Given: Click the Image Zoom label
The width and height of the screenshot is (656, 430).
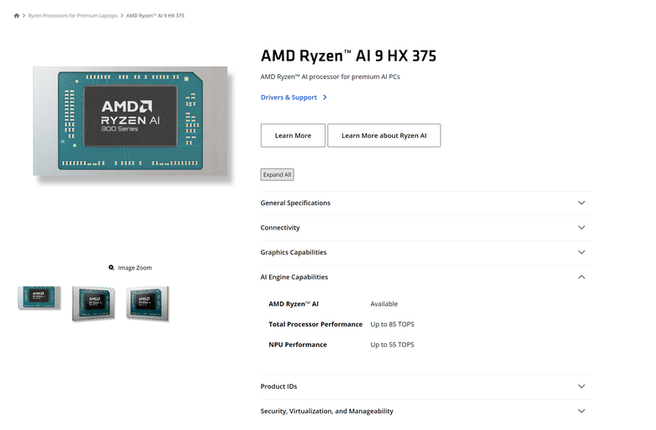Looking at the screenshot, I should click(x=135, y=268).
